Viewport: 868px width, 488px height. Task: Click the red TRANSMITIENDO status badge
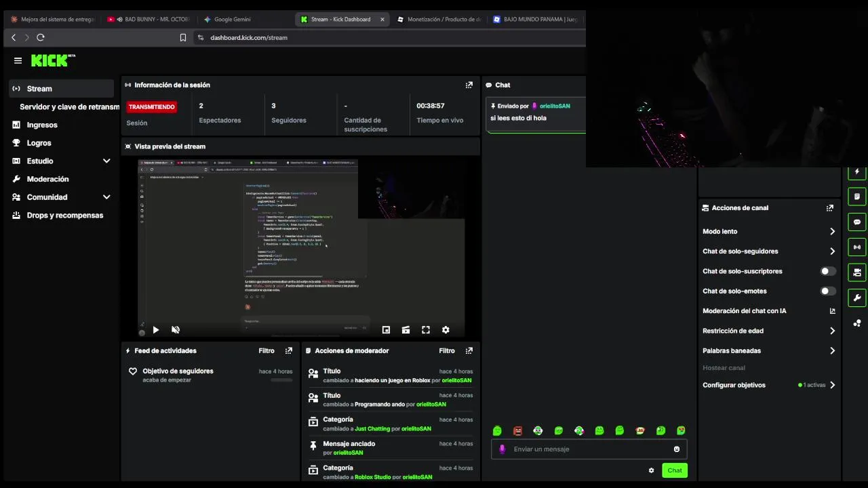[x=152, y=107]
